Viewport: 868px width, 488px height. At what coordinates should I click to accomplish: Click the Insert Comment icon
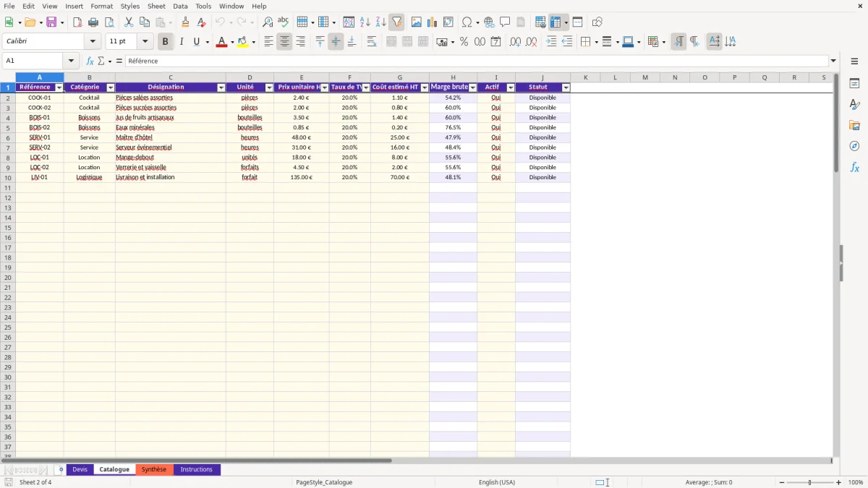(505, 22)
